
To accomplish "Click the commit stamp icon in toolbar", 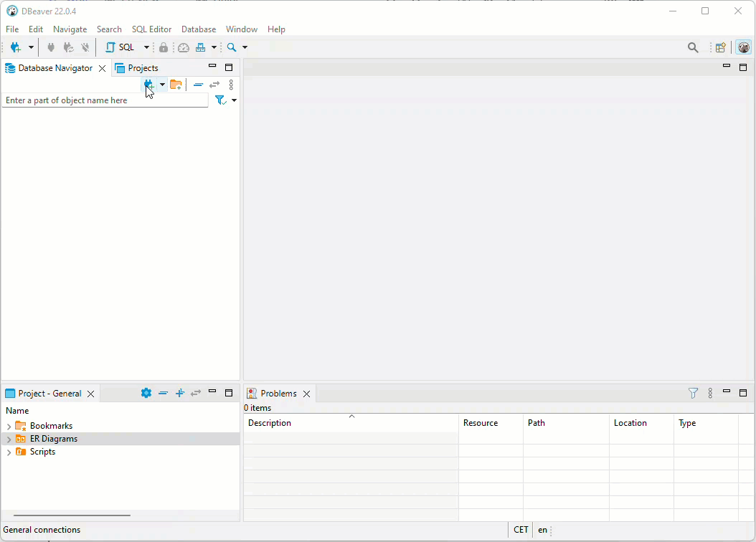I will [x=201, y=47].
